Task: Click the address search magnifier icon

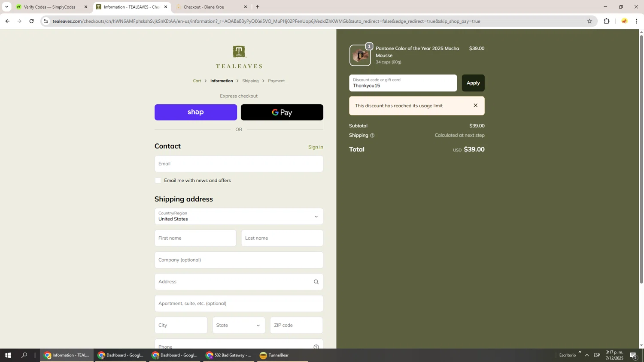Action: pos(316,282)
